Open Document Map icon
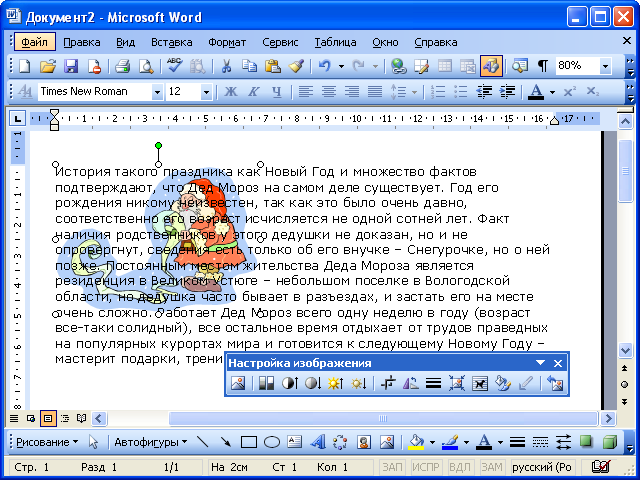The width and height of the screenshot is (640, 480). click(x=520, y=66)
